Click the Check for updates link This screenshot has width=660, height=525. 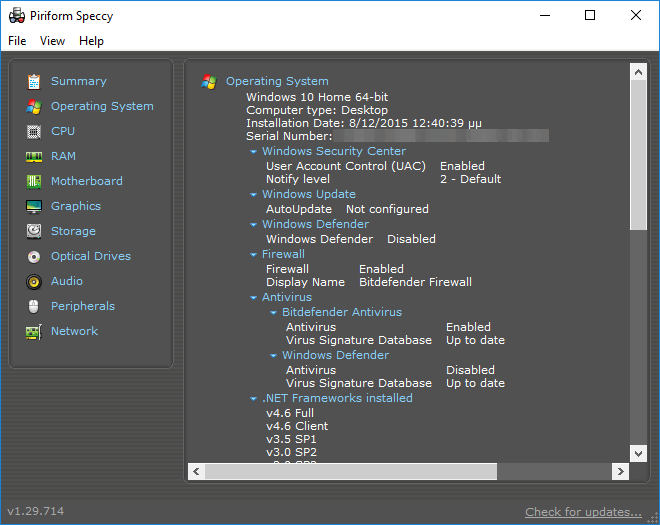point(583,512)
